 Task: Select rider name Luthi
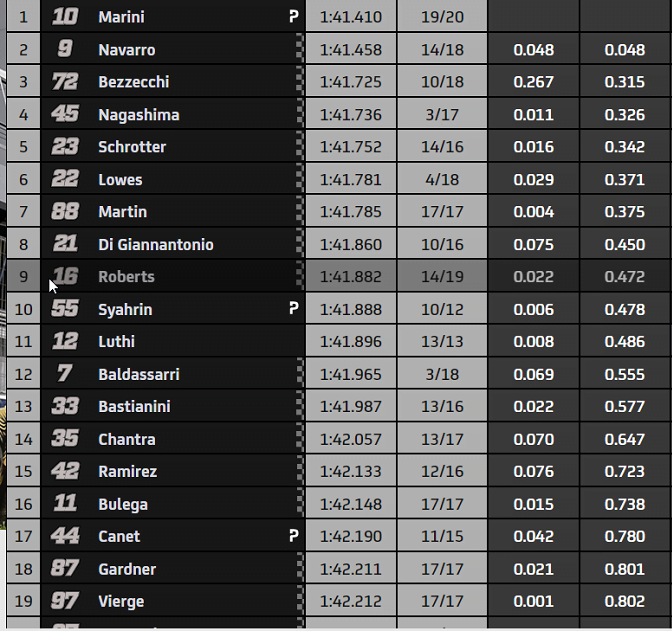(117, 342)
